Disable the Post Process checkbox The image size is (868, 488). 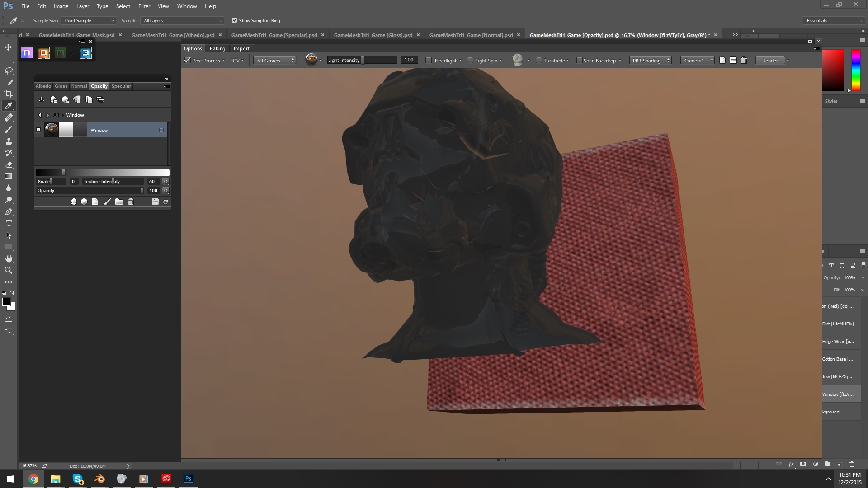click(x=188, y=61)
